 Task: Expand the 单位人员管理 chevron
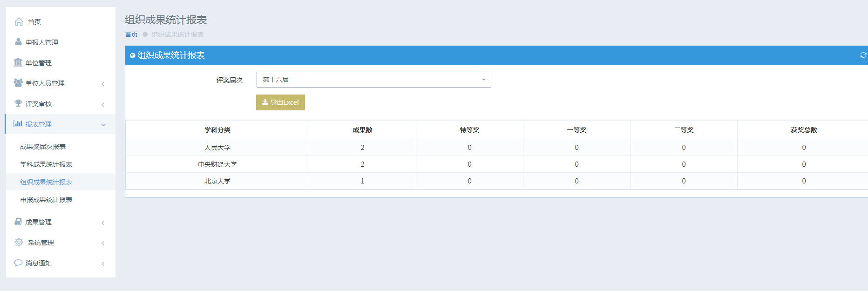point(103,84)
